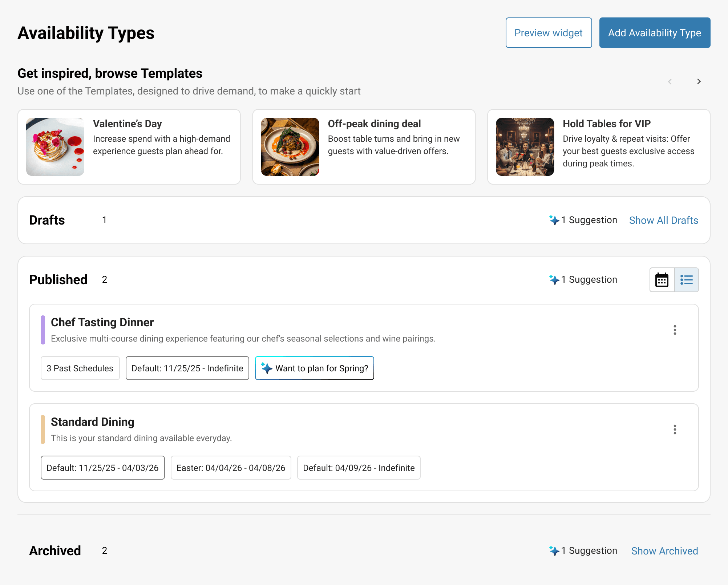
Task: Click Add Availability Type button
Action: (x=654, y=33)
